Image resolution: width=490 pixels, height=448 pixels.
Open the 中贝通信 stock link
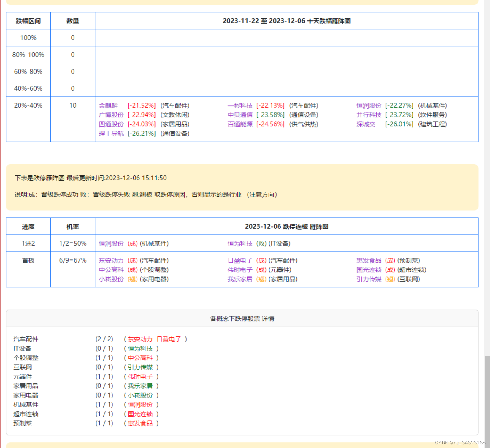(240, 115)
